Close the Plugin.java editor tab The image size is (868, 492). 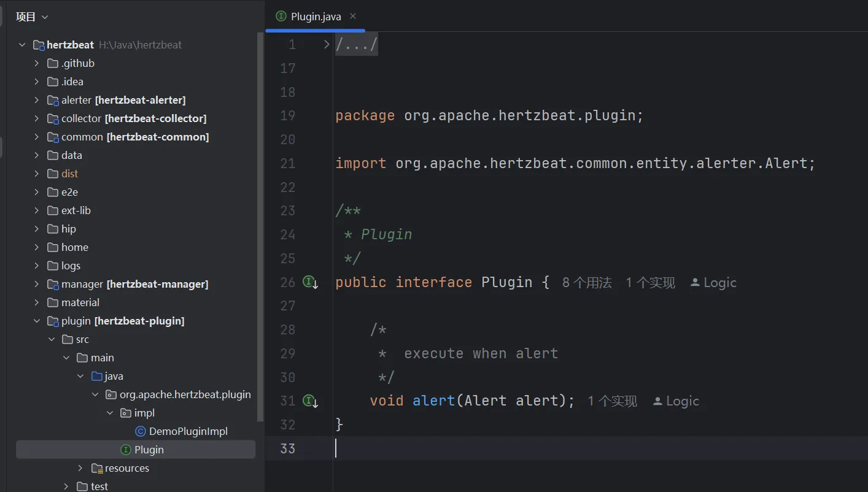click(x=352, y=17)
